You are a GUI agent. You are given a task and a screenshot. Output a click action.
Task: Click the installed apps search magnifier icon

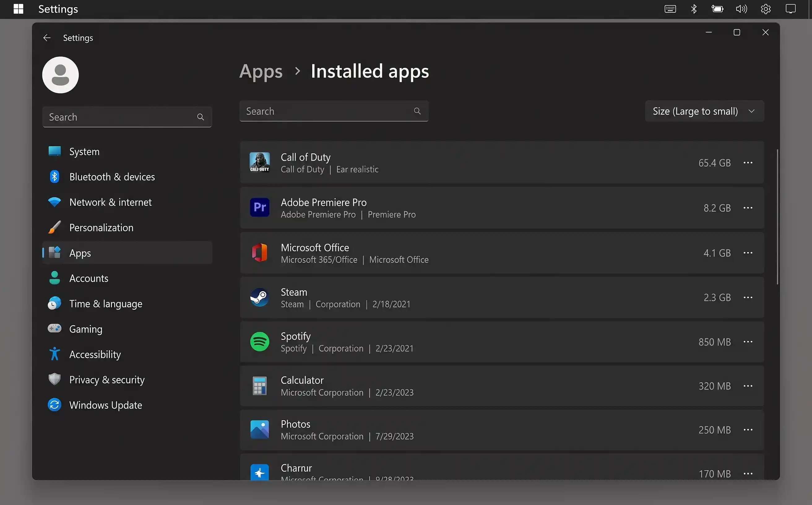[x=417, y=111]
